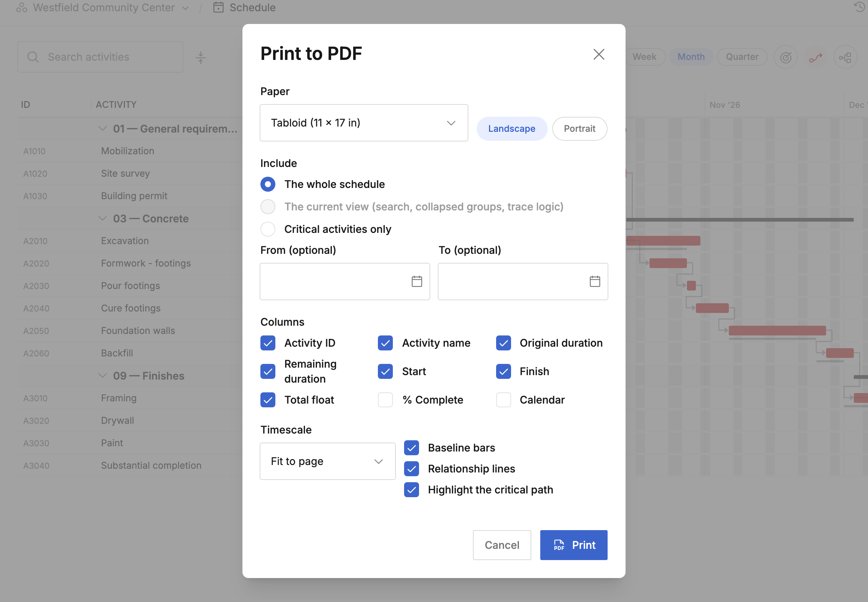Click the project organization icon
The width and height of the screenshot is (868, 602).
point(21,7)
